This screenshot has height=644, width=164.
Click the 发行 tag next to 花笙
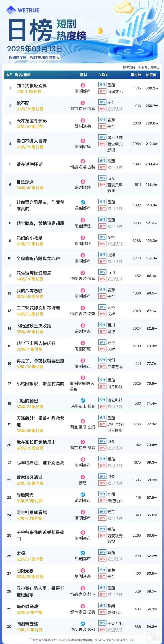(102, 237)
